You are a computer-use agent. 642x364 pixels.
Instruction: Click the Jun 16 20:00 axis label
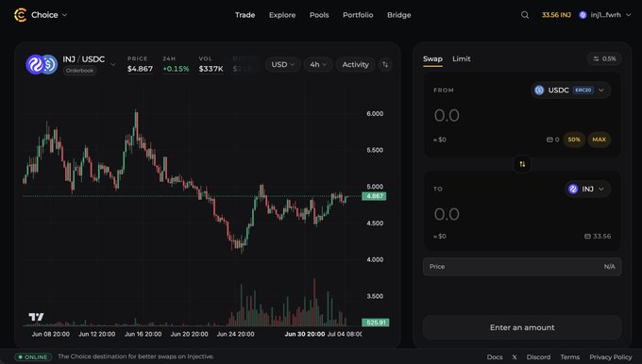143,334
